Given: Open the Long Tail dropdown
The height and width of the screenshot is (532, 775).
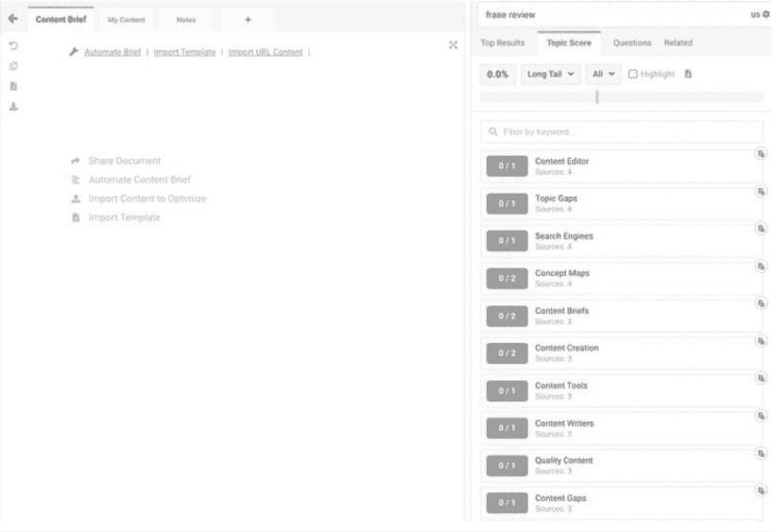Looking at the screenshot, I should [x=551, y=74].
